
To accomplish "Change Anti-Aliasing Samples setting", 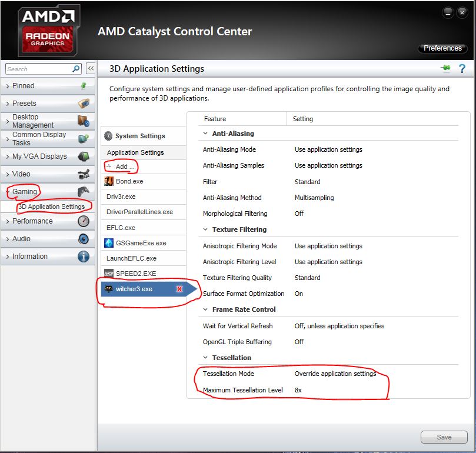I will tap(328, 165).
